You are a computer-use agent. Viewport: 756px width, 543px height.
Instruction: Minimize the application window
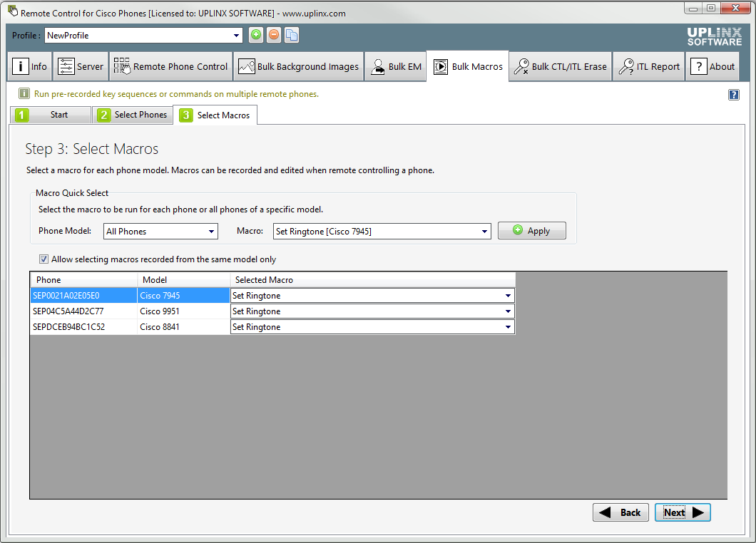(x=693, y=8)
